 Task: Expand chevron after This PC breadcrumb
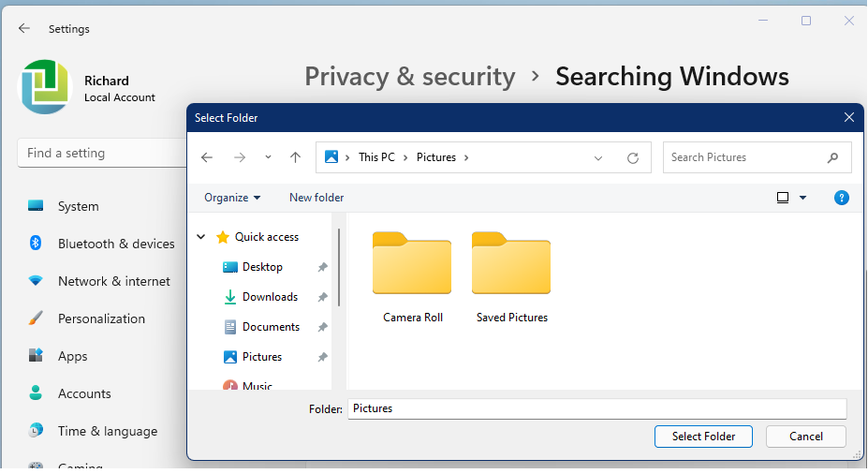[405, 157]
